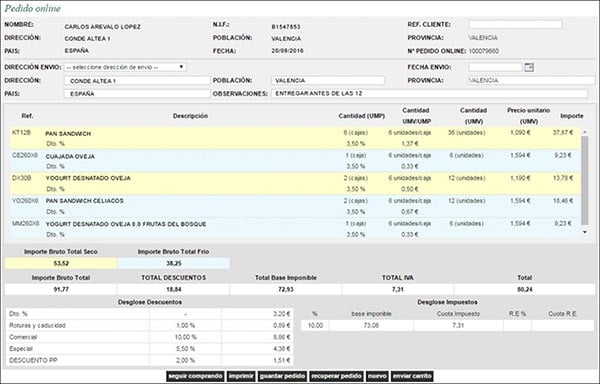Select the 'PAN SANDWICH' product row
The width and height of the screenshot is (600, 384).
click(x=295, y=138)
